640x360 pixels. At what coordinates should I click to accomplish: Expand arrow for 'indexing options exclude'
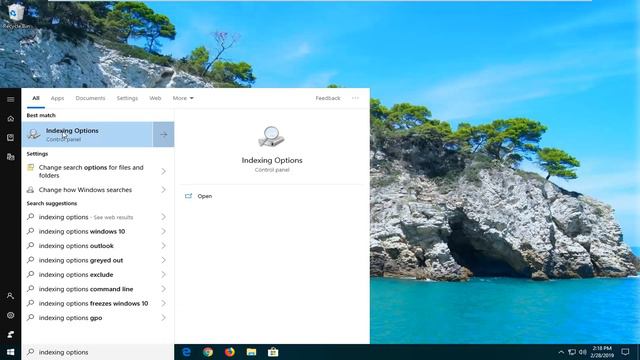coord(163,275)
